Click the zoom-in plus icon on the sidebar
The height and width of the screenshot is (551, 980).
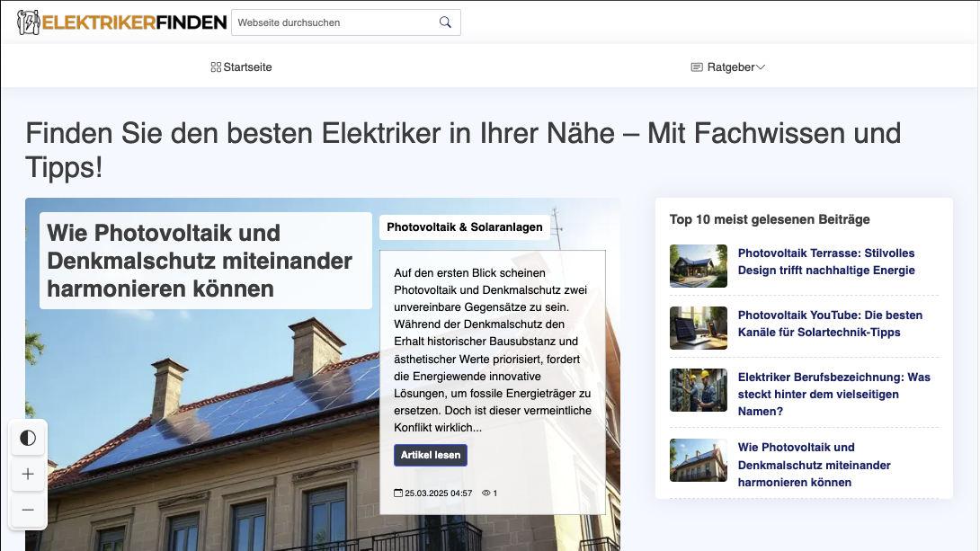point(28,474)
